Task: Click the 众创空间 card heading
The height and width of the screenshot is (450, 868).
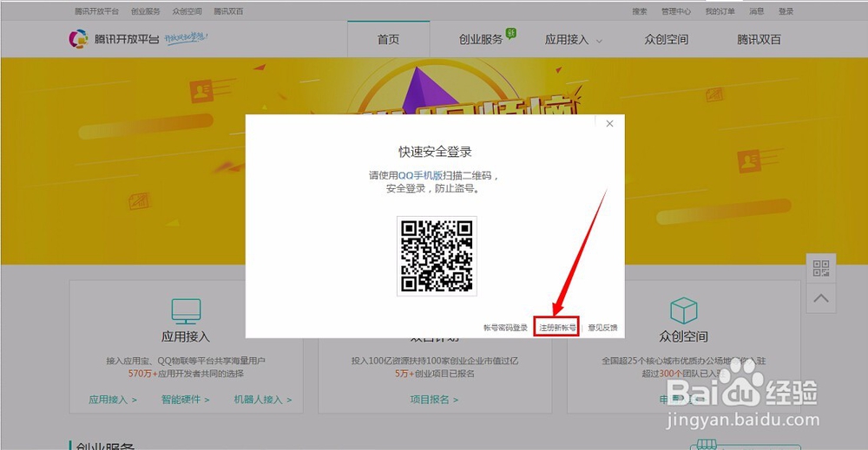Action: tap(684, 336)
